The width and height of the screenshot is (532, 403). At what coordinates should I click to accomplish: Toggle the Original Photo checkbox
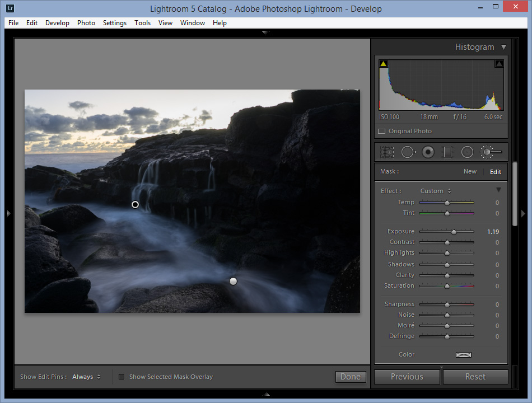[381, 131]
